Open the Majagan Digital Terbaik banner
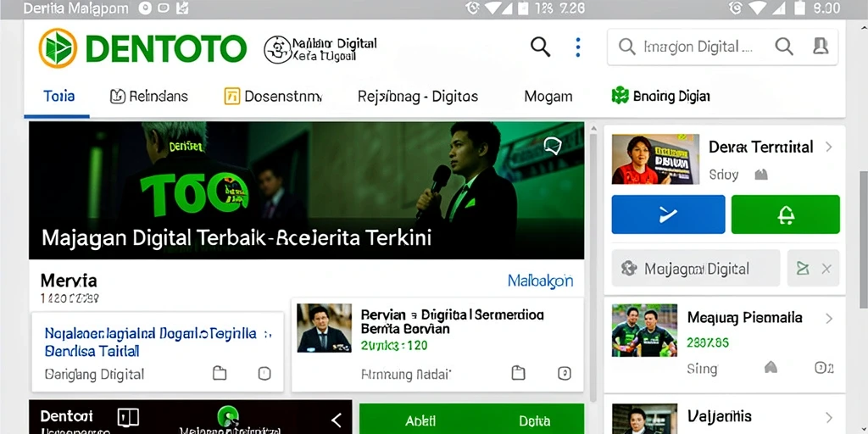This screenshot has width=868, height=434. 306,191
